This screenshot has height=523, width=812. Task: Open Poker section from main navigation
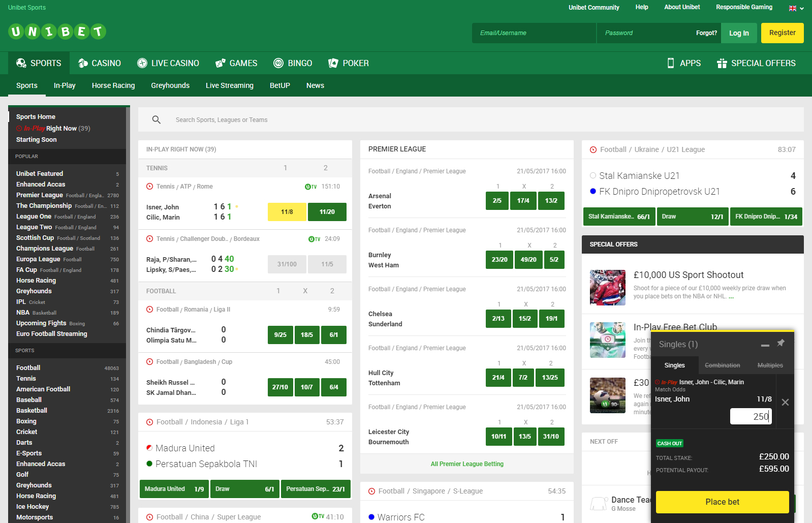click(349, 63)
